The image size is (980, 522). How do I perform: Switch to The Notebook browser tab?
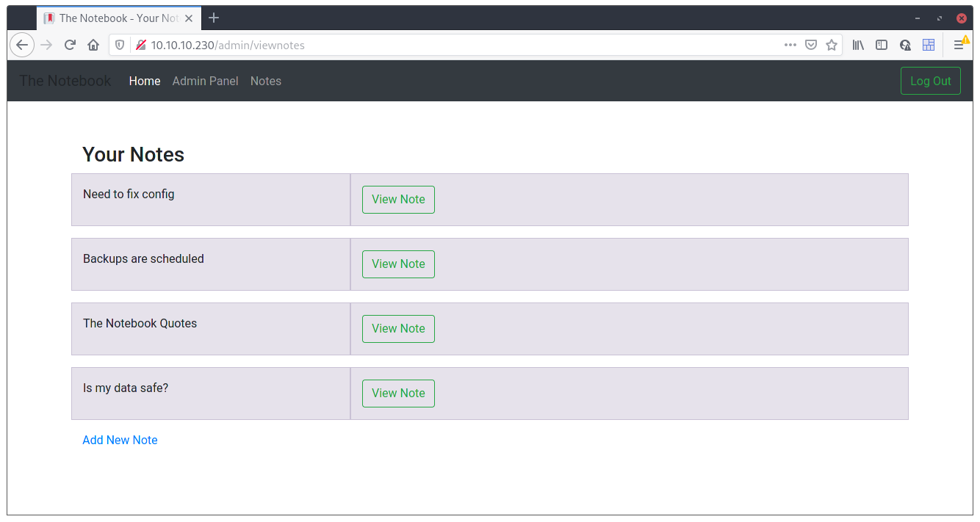click(118, 18)
